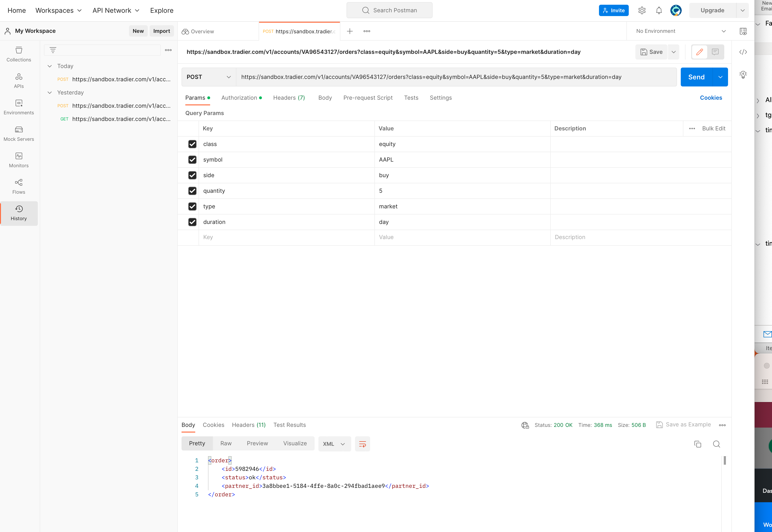Uncheck the class query parameter
This screenshot has height=532, width=772.
tap(192, 144)
